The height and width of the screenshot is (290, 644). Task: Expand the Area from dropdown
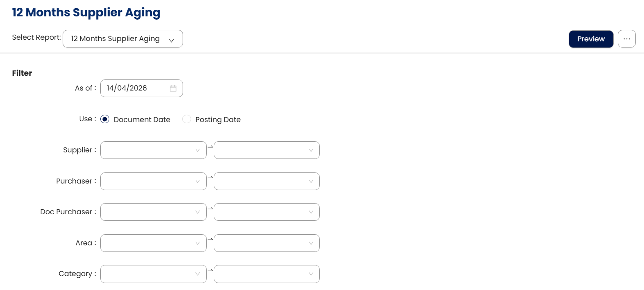tap(153, 243)
